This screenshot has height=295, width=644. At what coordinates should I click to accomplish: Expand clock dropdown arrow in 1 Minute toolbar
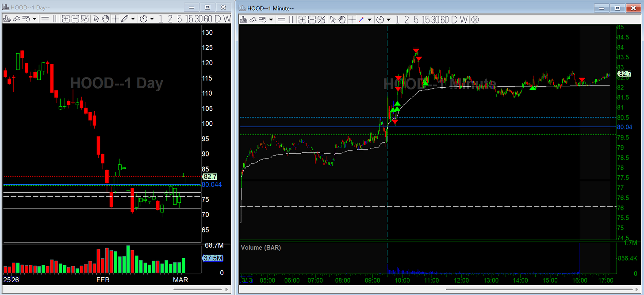tap(388, 19)
